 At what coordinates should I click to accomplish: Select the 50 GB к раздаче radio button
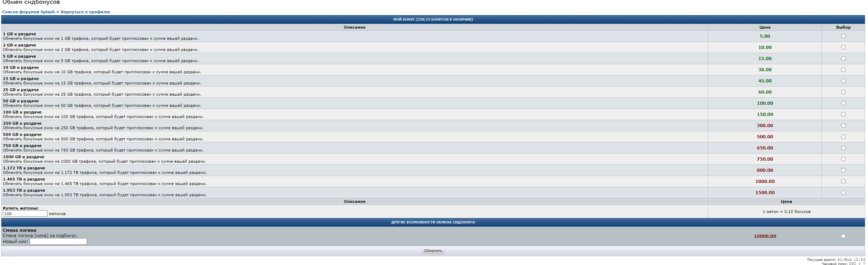(843, 103)
